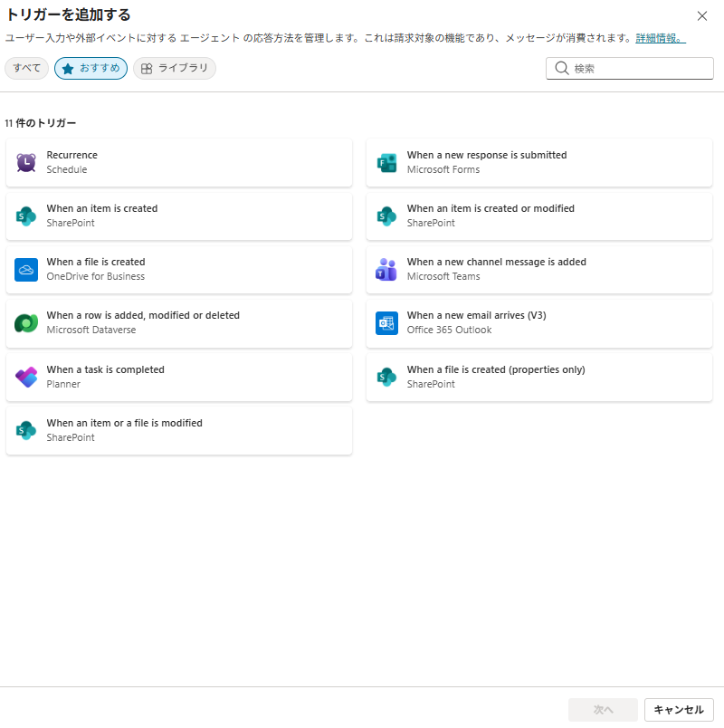Click the search magnifier icon
The height and width of the screenshot is (728, 724).
[562, 68]
